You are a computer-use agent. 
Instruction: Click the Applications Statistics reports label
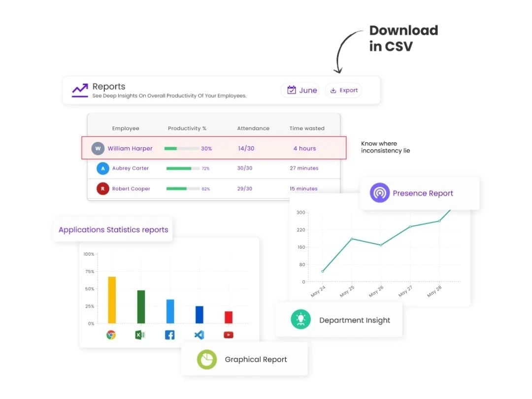point(112,229)
